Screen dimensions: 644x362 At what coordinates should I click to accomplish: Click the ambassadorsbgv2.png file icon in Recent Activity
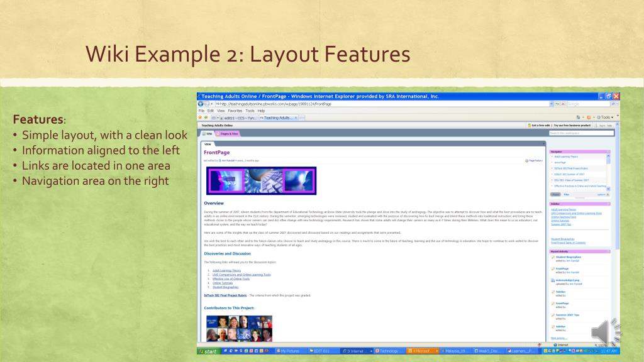(x=553, y=280)
